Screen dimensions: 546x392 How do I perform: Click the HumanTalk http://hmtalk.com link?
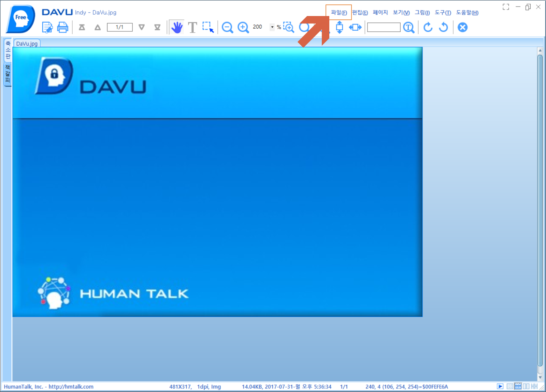(48, 387)
